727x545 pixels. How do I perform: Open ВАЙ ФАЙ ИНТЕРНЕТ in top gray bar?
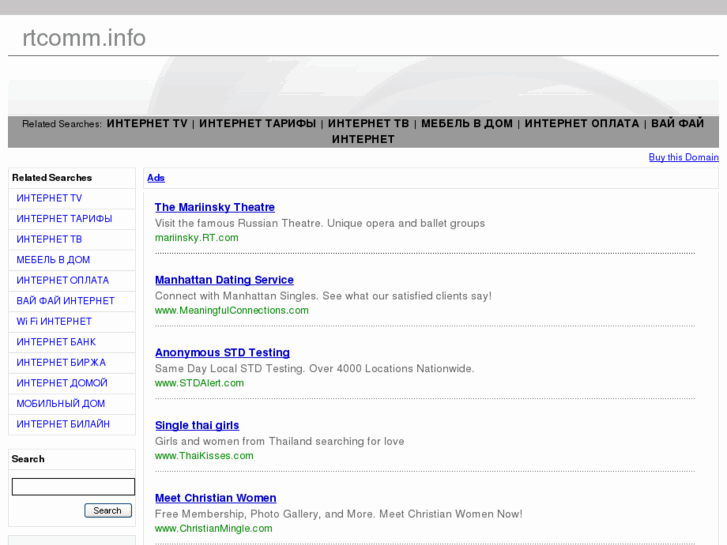coord(677,123)
